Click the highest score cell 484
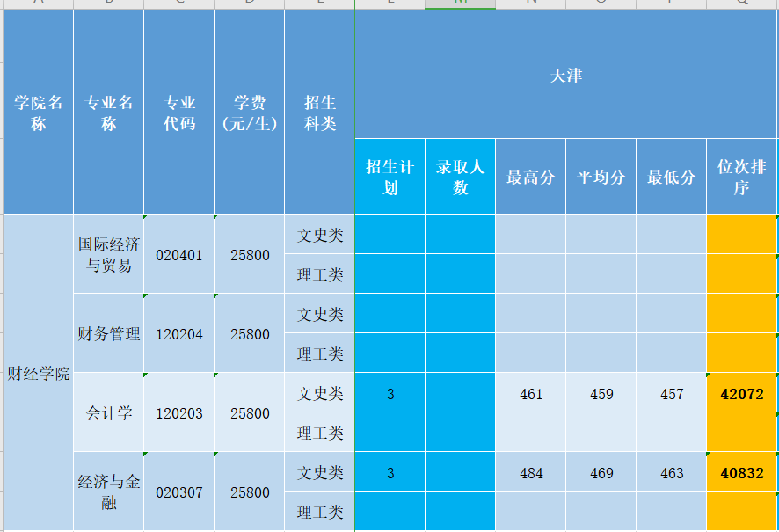779x532 pixels. [530, 473]
